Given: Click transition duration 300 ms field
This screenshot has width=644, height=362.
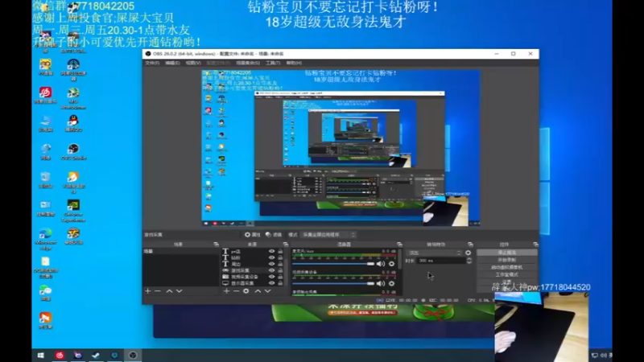Looking at the screenshot, I should click(441, 261).
